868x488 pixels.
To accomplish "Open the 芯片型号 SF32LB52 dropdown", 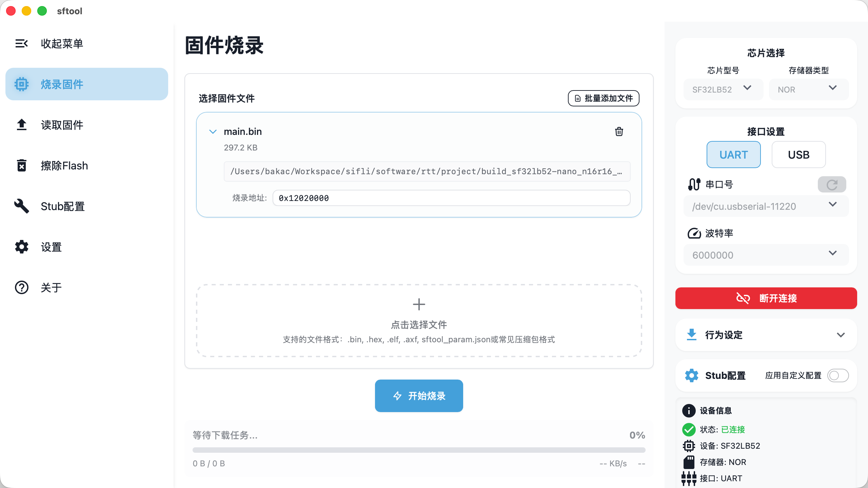I will click(723, 89).
